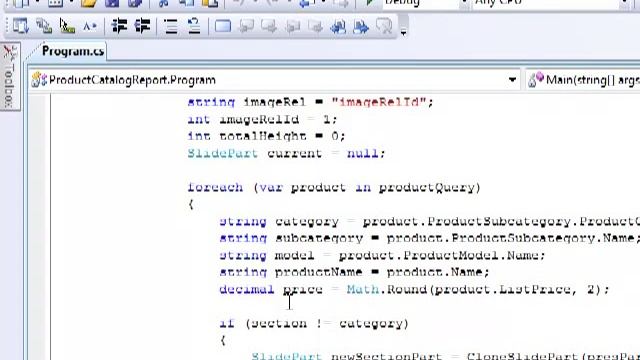
Task: Click the line 'SlidePart current = null;'
Action: (286, 153)
